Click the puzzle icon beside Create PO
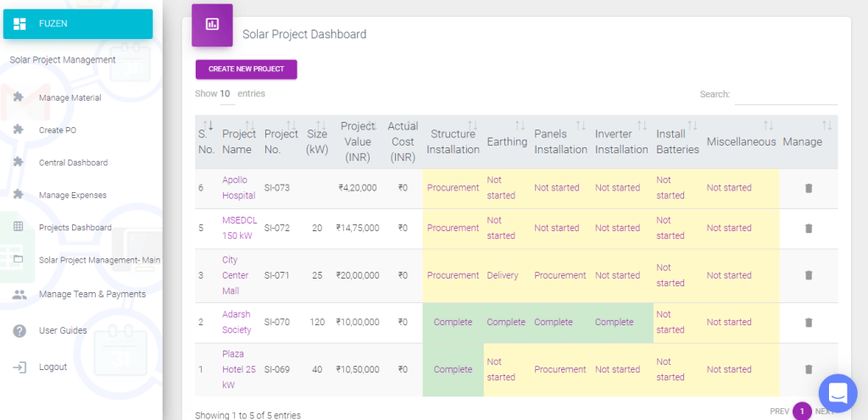 19,130
